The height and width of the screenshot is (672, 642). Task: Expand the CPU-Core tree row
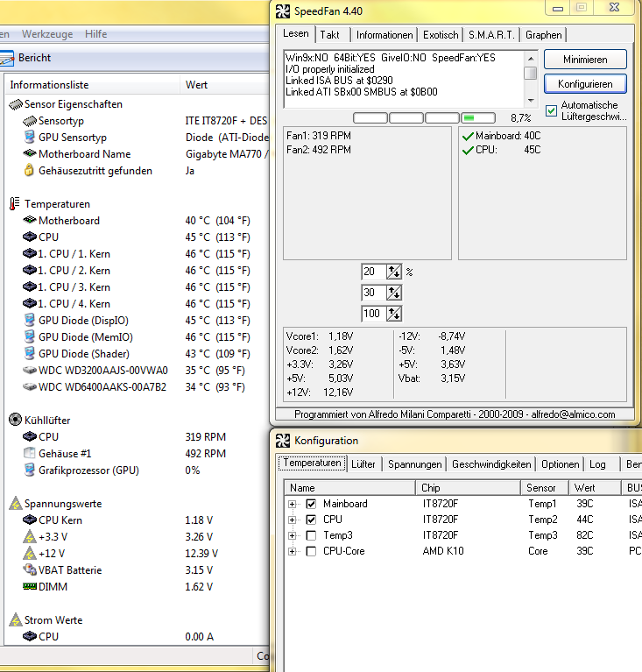tap(293, 552)
